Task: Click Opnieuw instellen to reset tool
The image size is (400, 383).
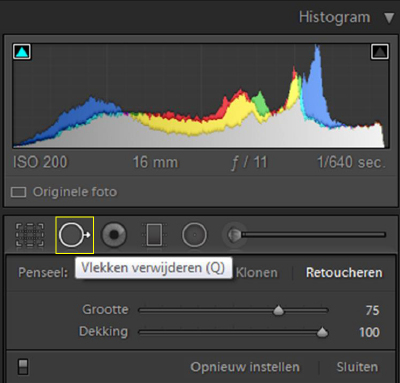Action: click(245, 367)
